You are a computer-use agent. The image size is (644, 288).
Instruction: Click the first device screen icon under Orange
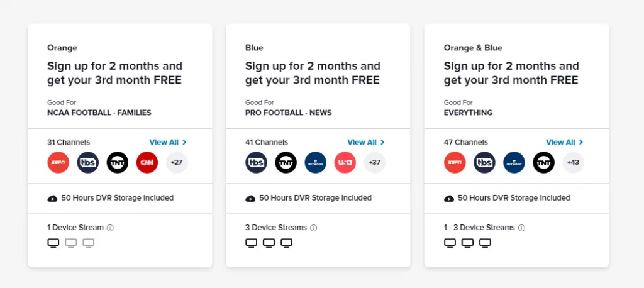(x=53, y=243)
